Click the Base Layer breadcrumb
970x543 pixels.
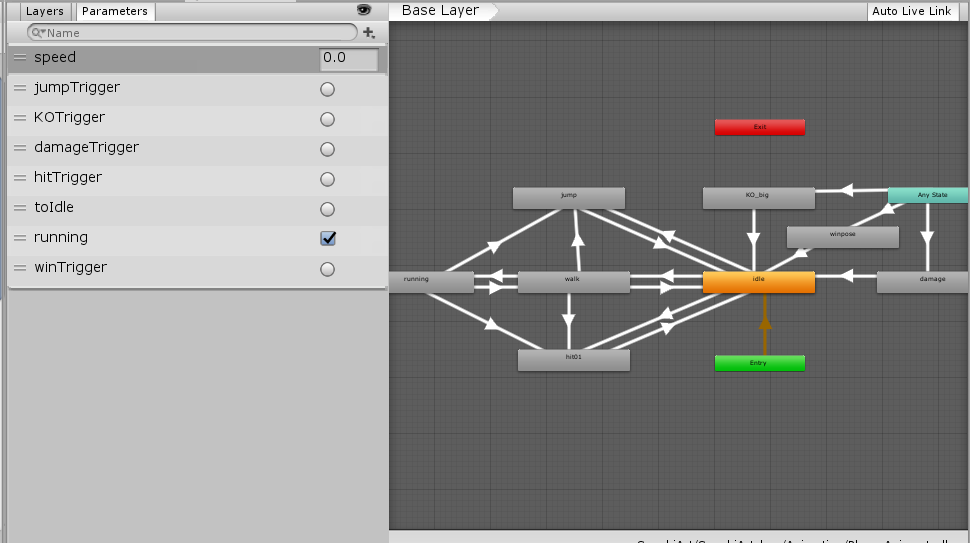tap(440, 11)
